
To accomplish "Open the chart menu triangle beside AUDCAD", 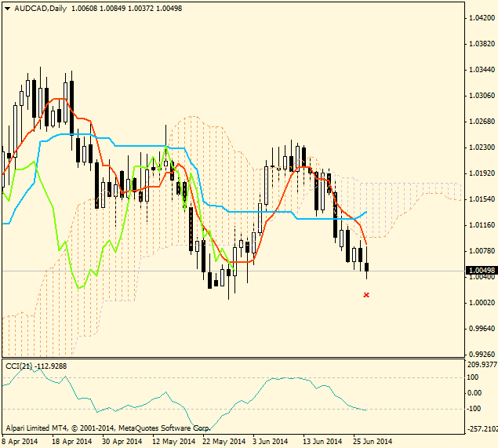I will click(x=7, y=9).
